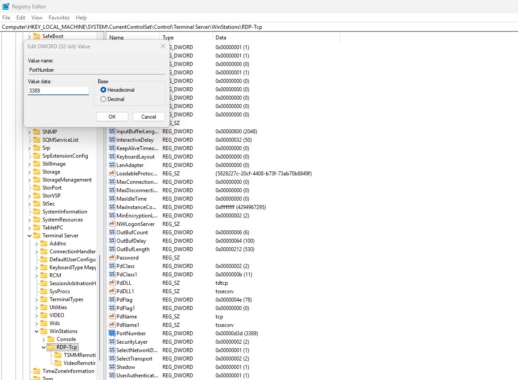Click the 0x00000d3d (3389) data cell

click(237, 333)
